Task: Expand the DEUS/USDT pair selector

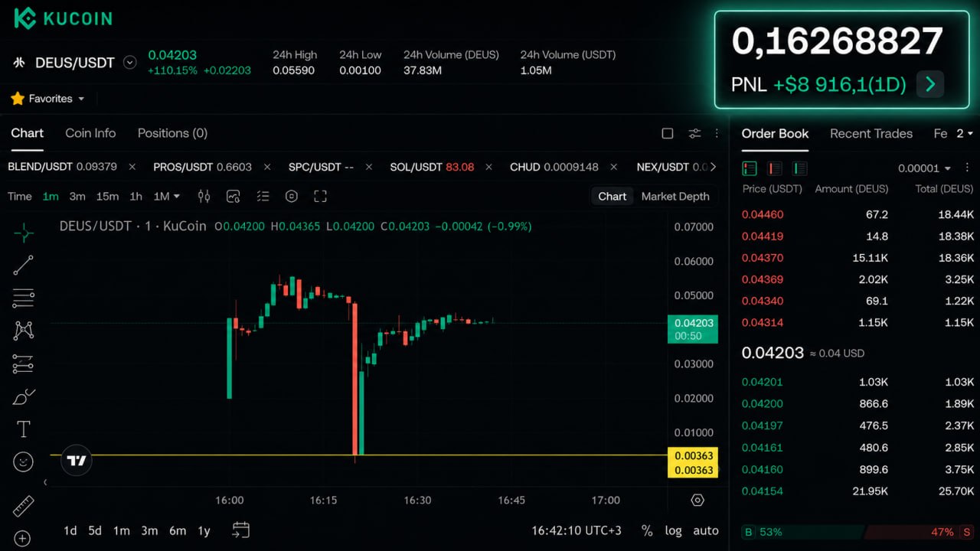Action: (x=130, y=63)
